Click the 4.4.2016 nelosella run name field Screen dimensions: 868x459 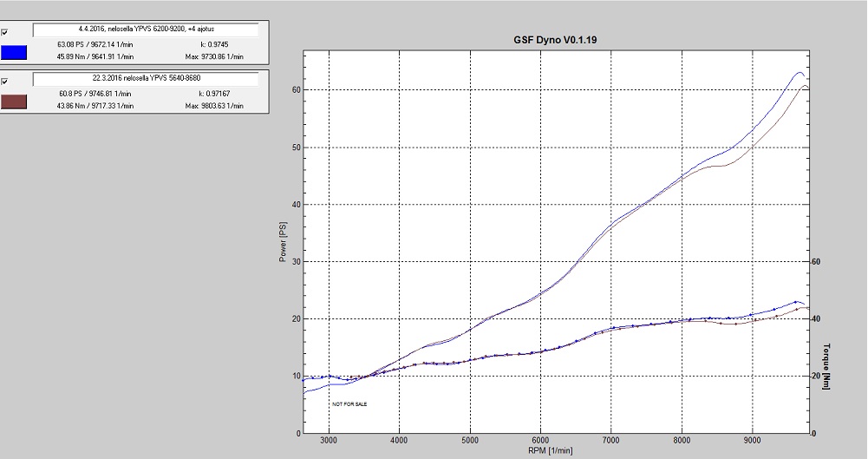(x=145, y=30)
